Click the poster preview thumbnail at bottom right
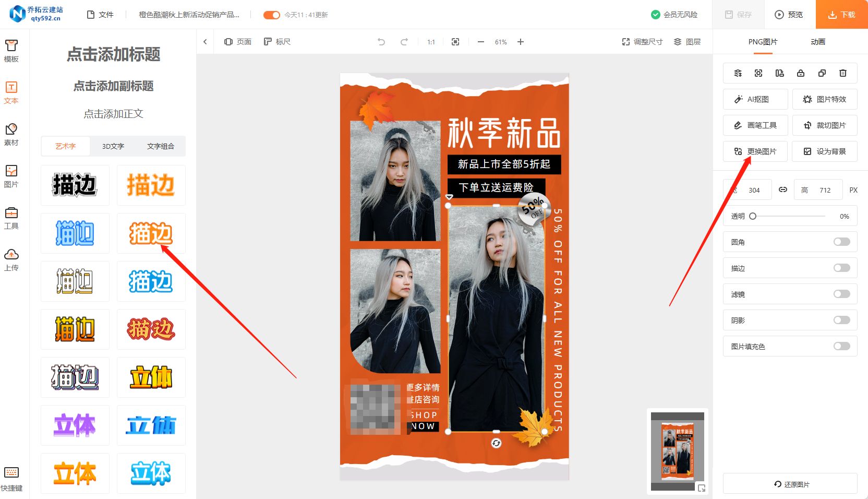The width and height of the screenshot is (868, 499). coord(678,451)
